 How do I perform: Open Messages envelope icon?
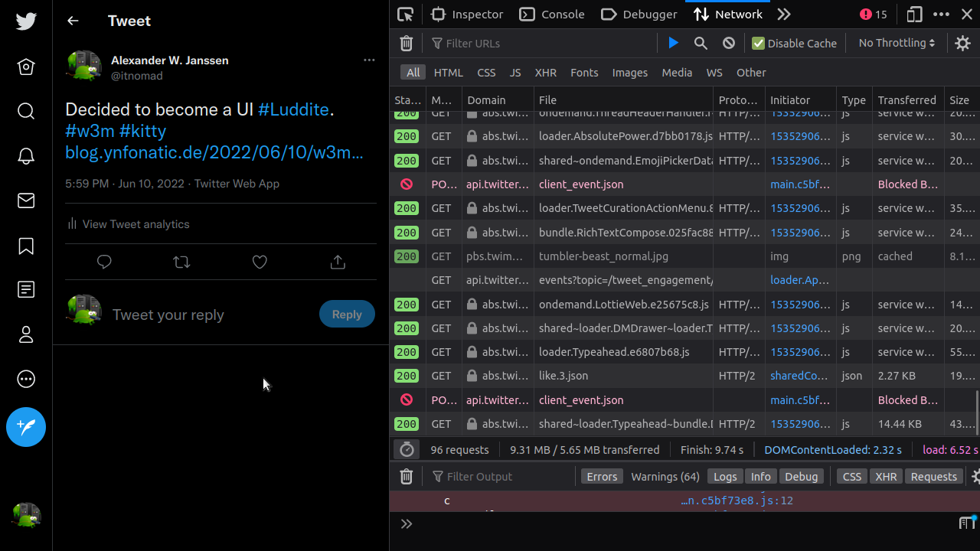click(x=26, y=201)
